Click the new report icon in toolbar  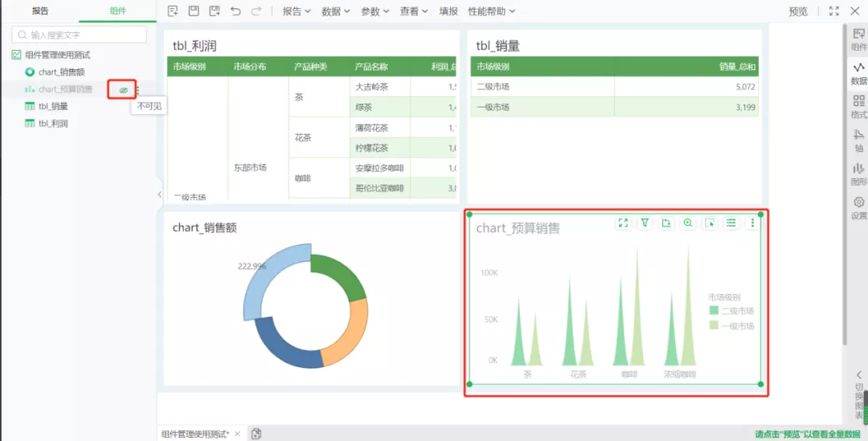pyautogui.click(x=173, y=11)
